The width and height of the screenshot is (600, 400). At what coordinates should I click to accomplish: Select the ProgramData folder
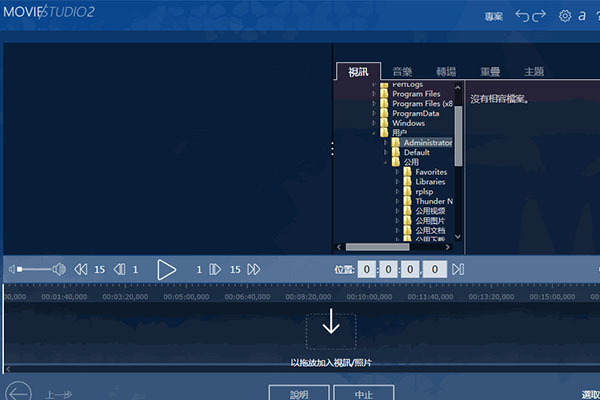[416, 113]
